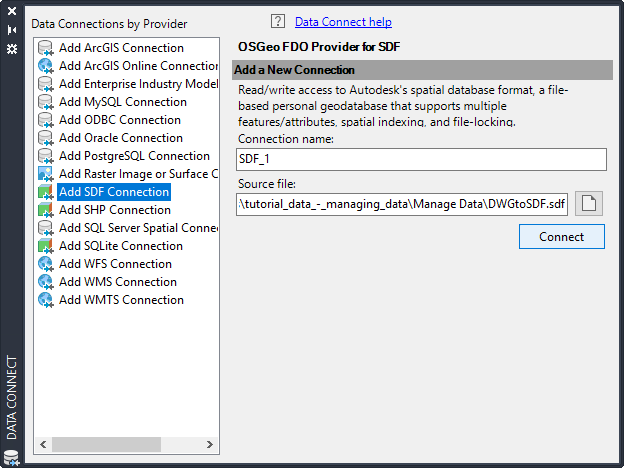
Task: Toggle auto-hide on the palette title bar
Action: (12, 29)
